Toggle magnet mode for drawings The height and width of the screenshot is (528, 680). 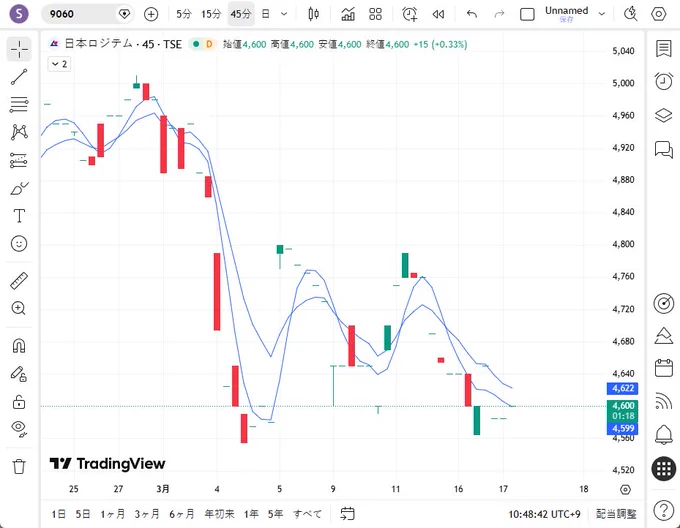[19, 345]
